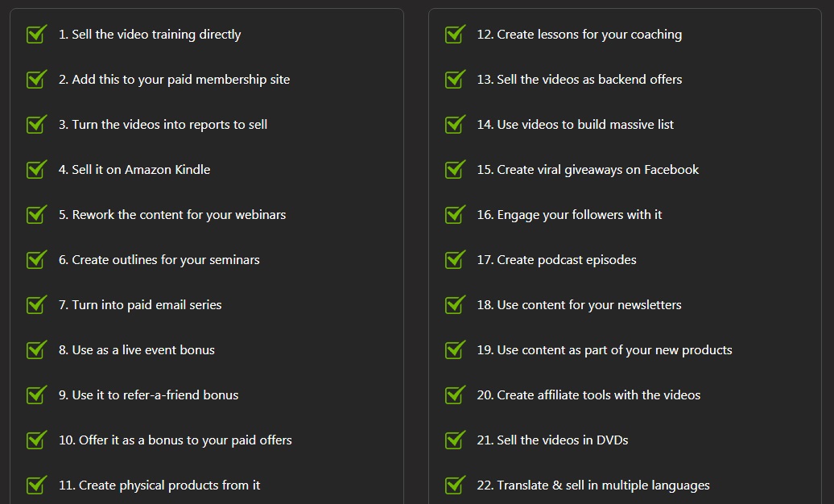Image resolution: width=834 pixels, height=504 pixels.
Task: Click the Rework the content for your webinars item
Action: 172,215
